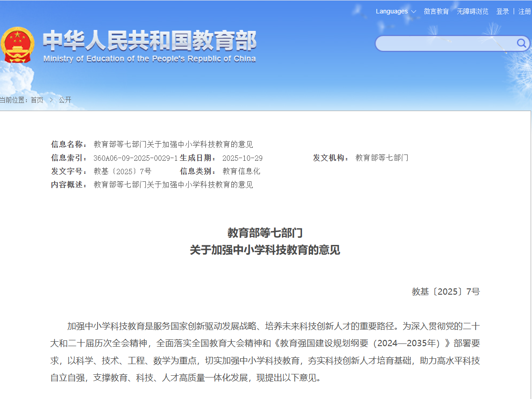Open 微言教育 from the top bar
The width and height of the screenshot is (532, 399).
click(x=436, y=11)
